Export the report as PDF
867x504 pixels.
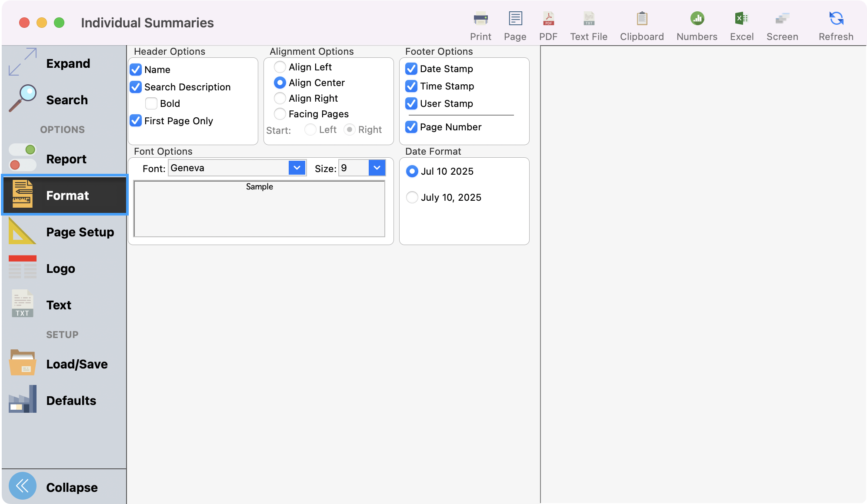[548, 24]
